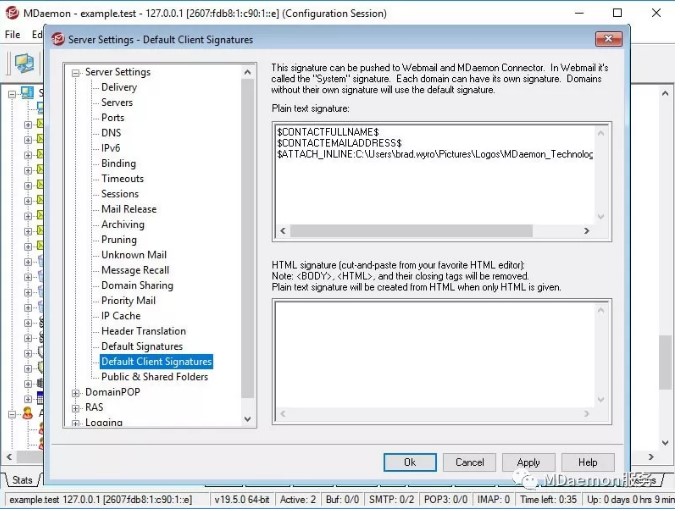This screenshot has width=680, height=511.
Task: Open Mail Release settings
Action: pos(128,209)
